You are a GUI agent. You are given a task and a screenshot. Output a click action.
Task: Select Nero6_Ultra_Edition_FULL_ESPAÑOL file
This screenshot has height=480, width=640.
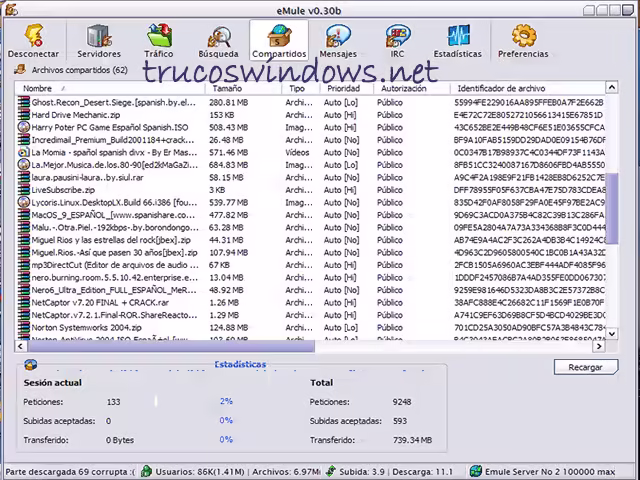click(x=312, y=290)
